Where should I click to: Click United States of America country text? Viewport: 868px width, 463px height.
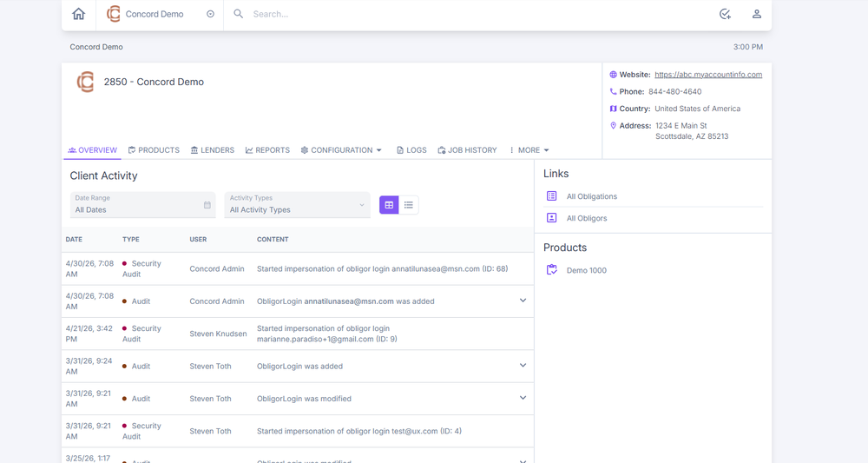pyautogui.click(x=698, y=109)
